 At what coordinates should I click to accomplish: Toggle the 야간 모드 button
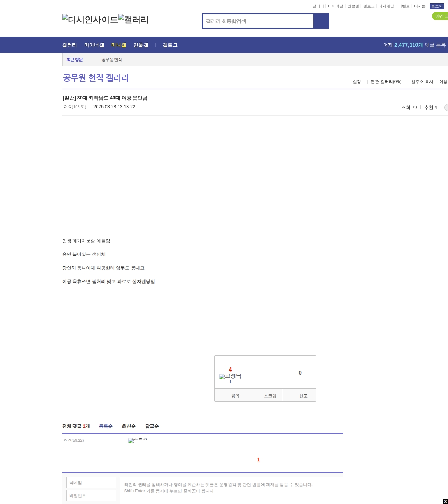(x=440, y=16)
